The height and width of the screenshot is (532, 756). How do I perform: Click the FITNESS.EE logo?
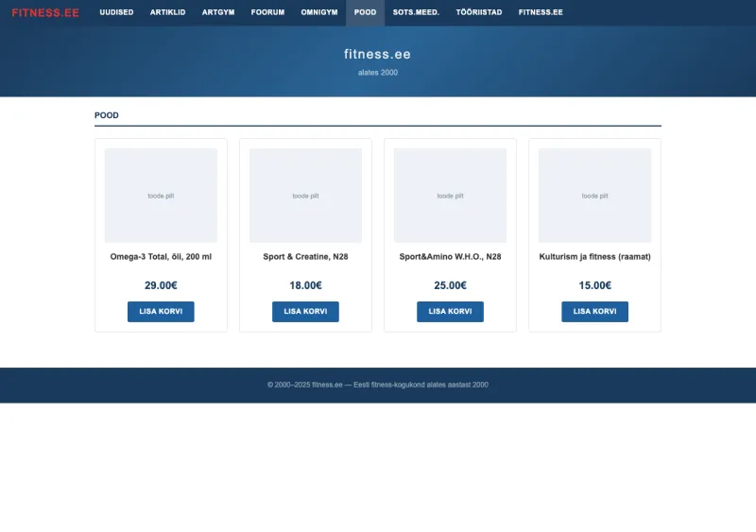(45, 12)
